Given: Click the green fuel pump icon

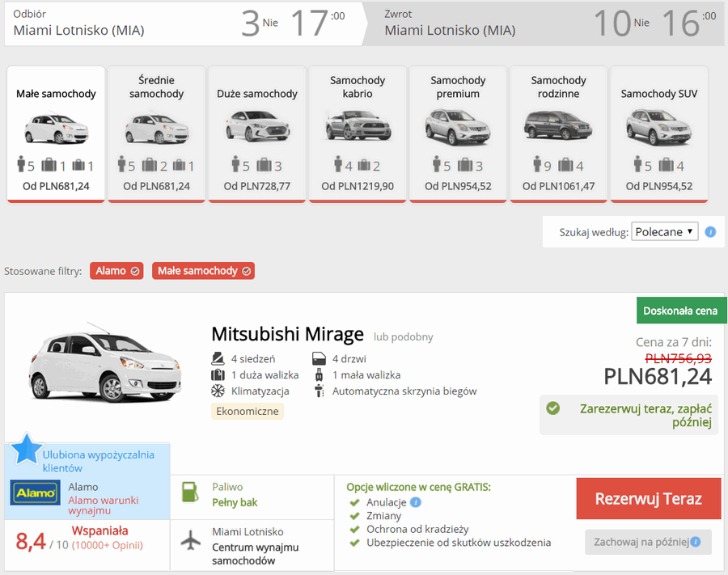Looking at the screenshot, I should [x=190, y=492].
